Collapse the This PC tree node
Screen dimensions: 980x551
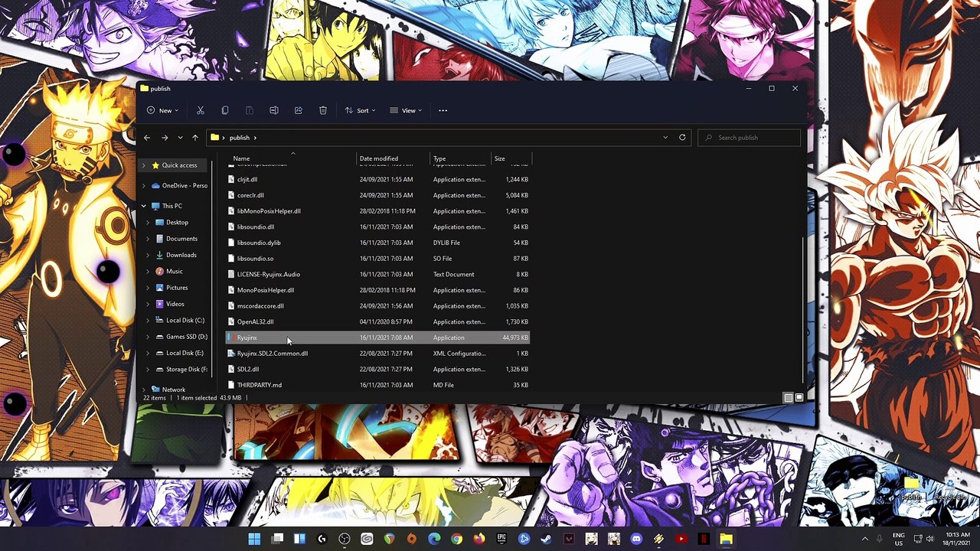click(143, 206)
